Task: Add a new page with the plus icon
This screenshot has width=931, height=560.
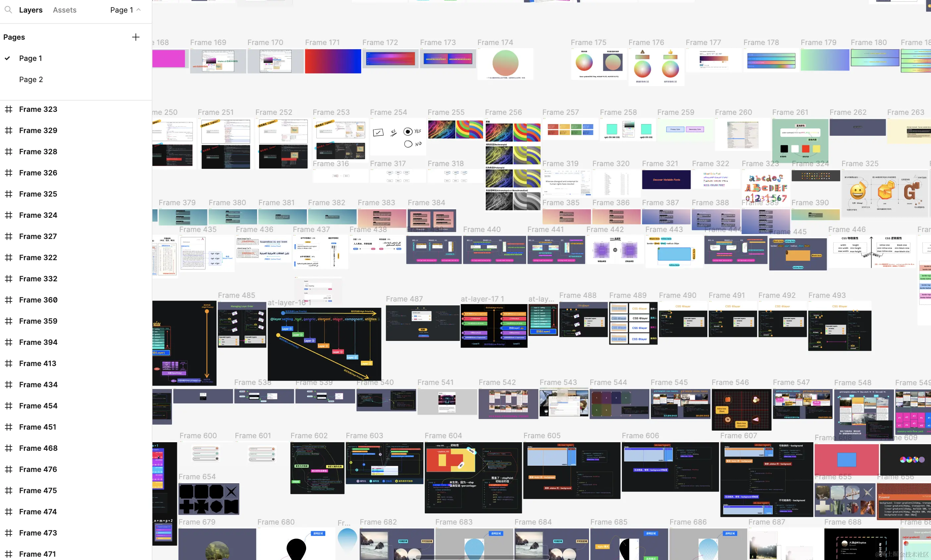Action: click(136, 37)
